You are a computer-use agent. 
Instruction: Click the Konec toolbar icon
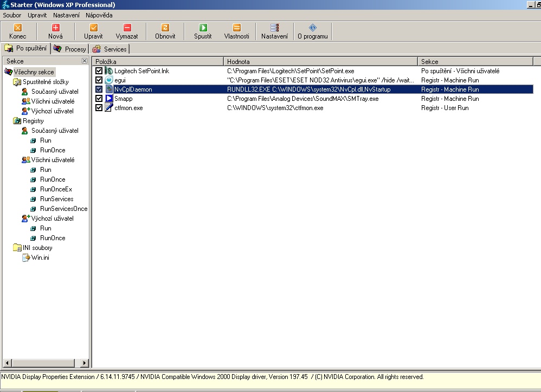tap(17, 28)
